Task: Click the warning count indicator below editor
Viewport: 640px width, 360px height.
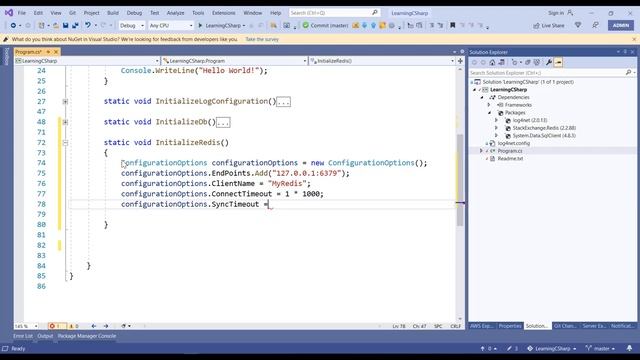Action: (74, 326)
